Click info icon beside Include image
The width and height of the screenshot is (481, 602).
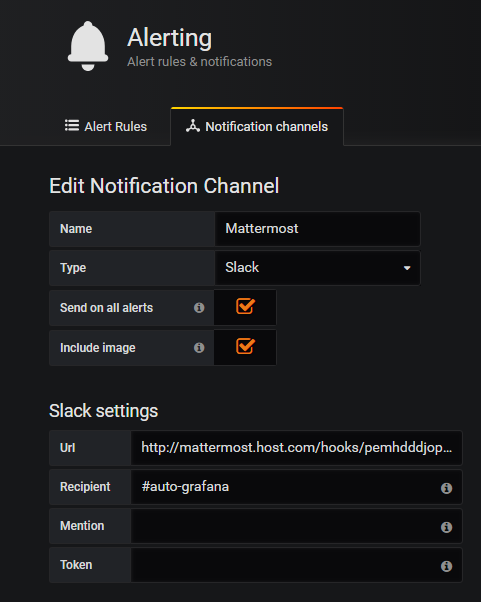point(199,347)
